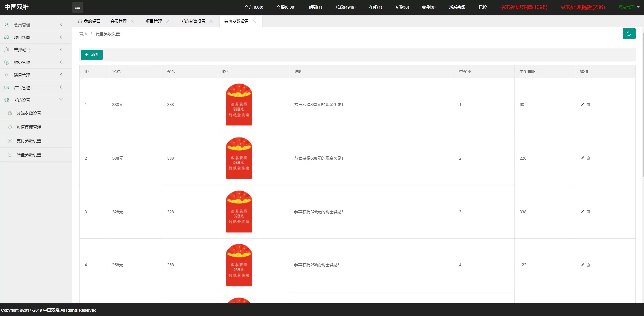The image size is (644, 316).
Task: Click the 首页 breadcrumb link
Action: coord(83,34)
